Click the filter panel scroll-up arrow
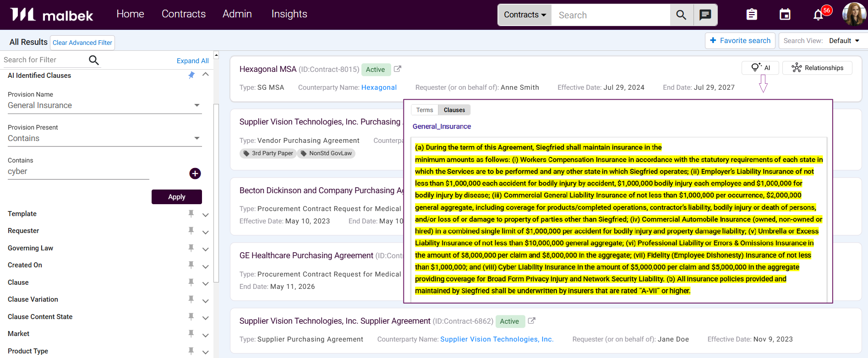The height and width of the screenshot is (358, 868). 216,55
